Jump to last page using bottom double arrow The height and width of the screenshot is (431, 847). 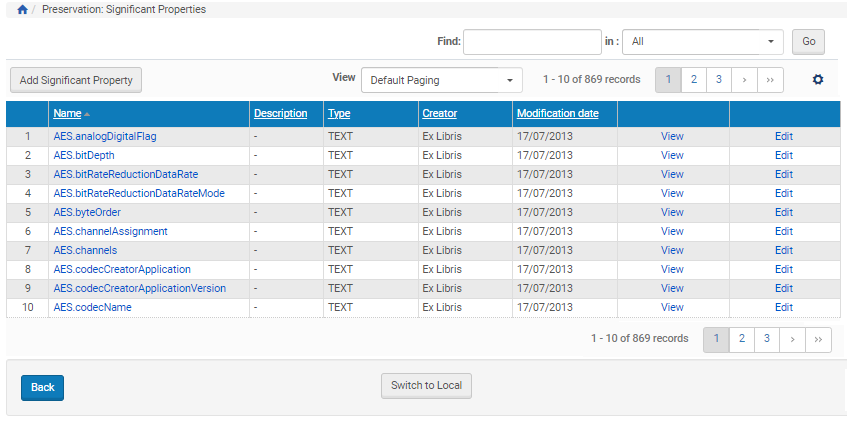819,339
